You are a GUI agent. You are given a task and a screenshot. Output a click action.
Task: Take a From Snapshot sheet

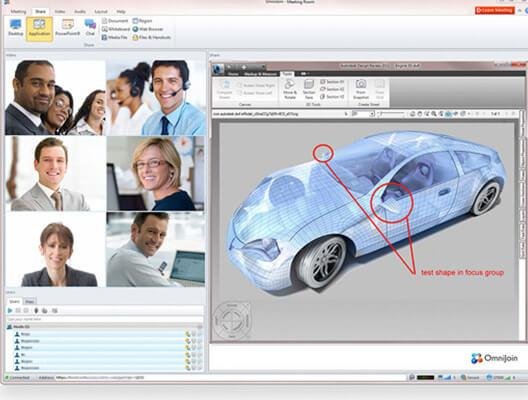pos(361,89)
